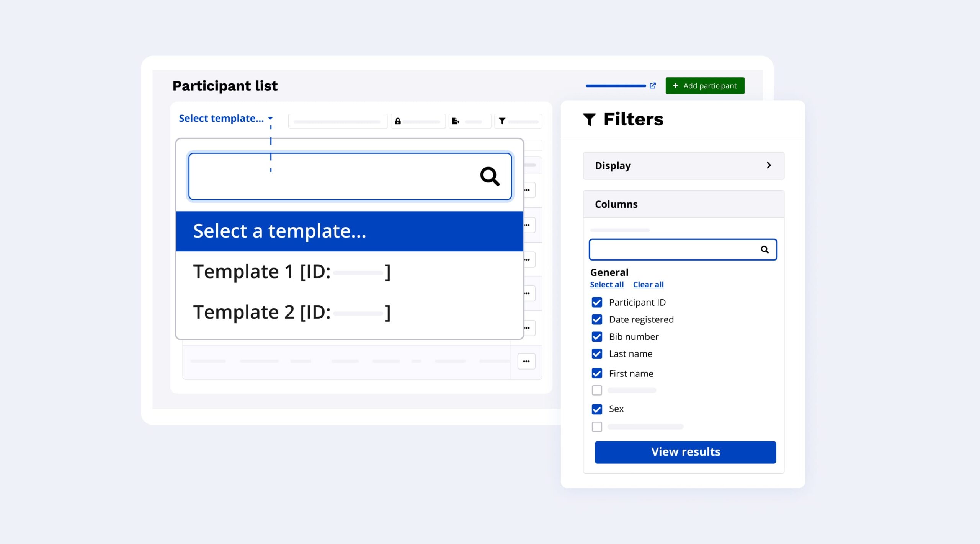
Task: Click inside the Columns search field
Action: [x=674, y=250]
